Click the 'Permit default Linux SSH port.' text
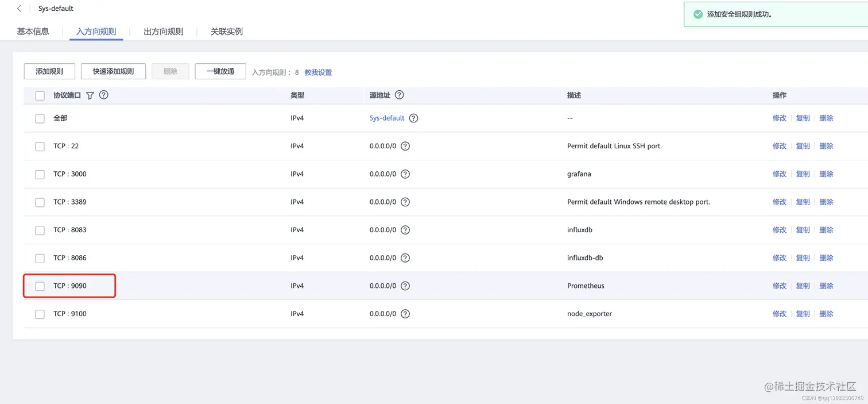This screenshot has height=404, width=868. (x=614, y=146)
